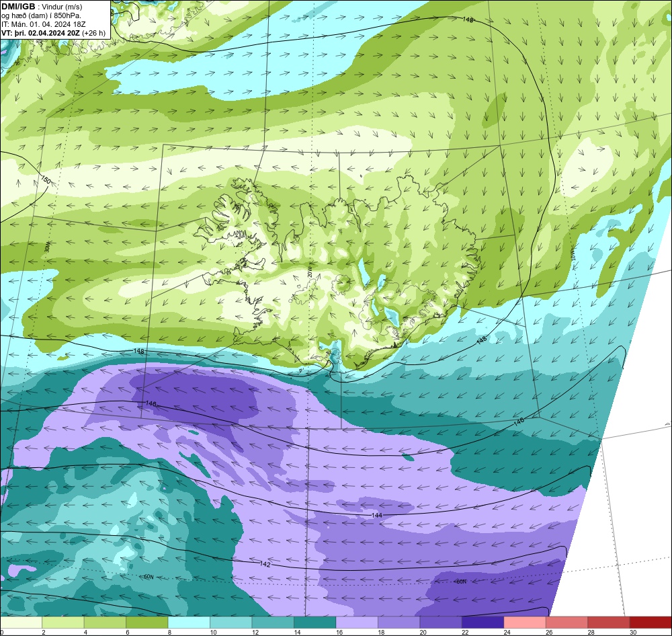672x636 pixels.
Task: Click the light pink legend swatch between 24 and 26
Action: (x=525, y=623)
